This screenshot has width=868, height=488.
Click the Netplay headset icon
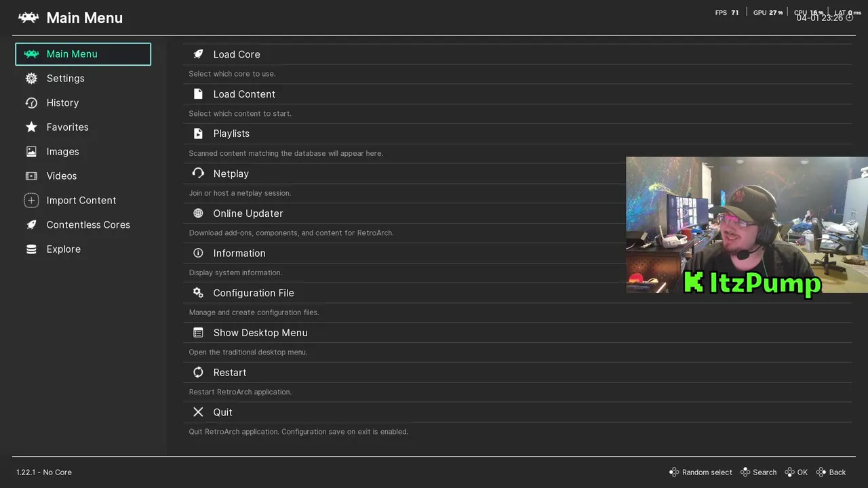coord(198,174)
